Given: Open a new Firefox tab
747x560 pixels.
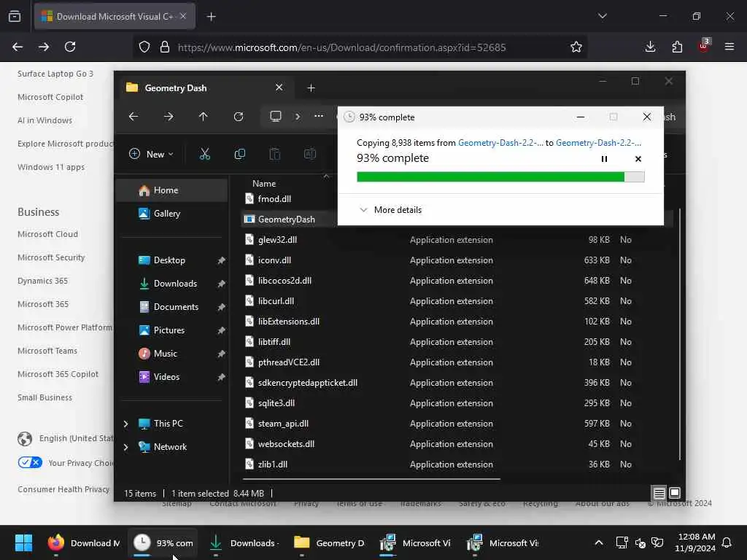Looking at the screenshot, I should click(211, 17).
